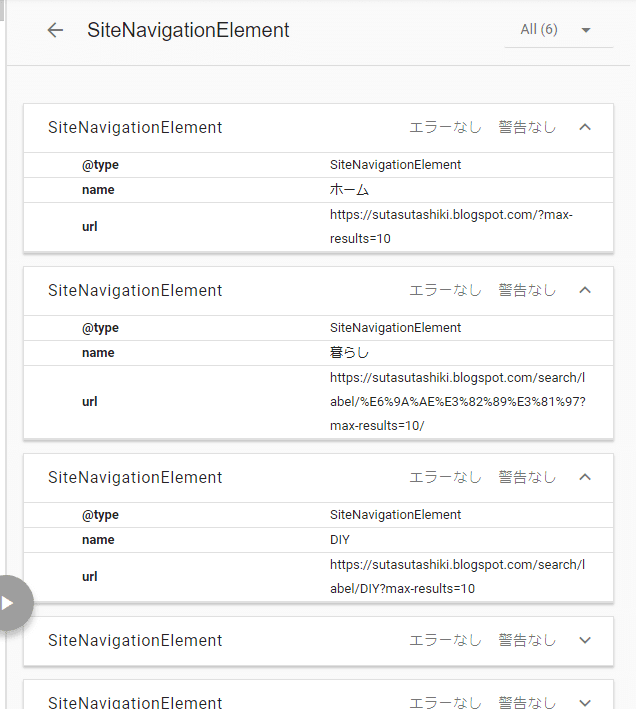Viewport: 636px width, 709px height.
Task: Collapse the DIY SiteNavigationElement card
Action: click(585, 477)
